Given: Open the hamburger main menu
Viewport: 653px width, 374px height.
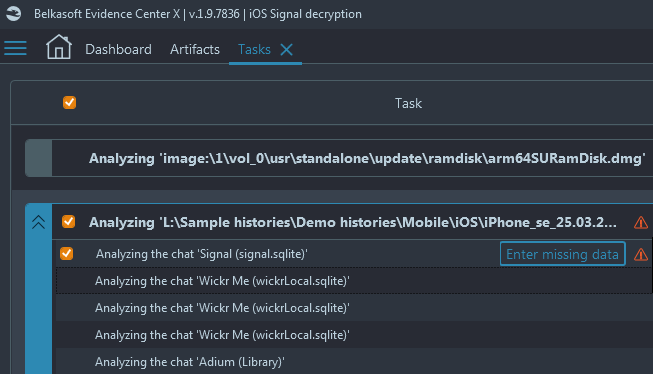Looking at the screenshot, I should 15,48.
